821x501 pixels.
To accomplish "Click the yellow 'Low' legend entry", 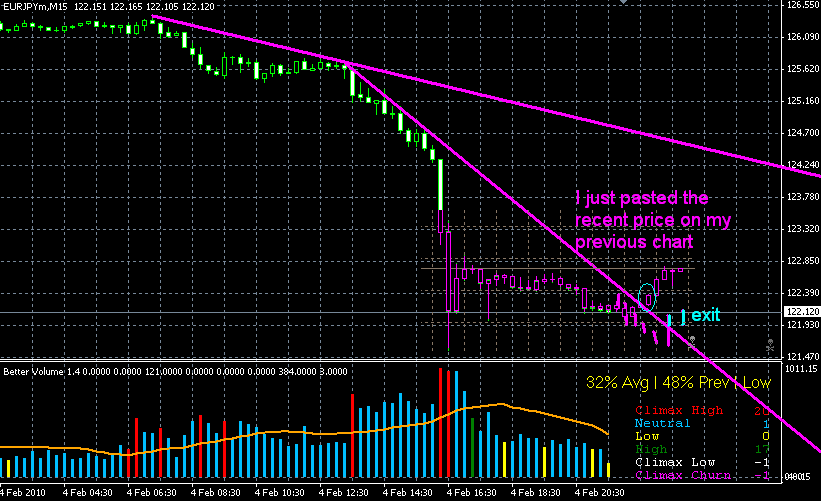I will pos(647,436).
